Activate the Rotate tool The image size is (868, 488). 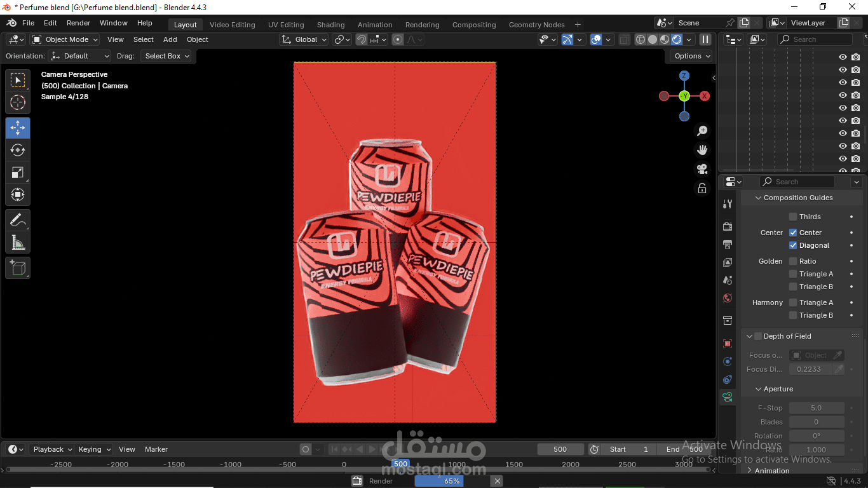pyautogui.click(x=18, y=150)
